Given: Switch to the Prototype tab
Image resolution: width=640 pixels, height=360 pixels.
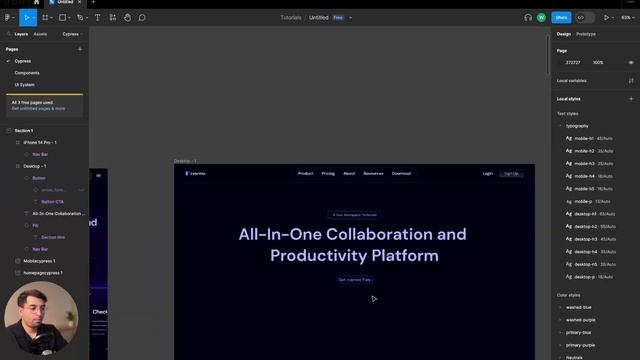Looking at the screenshot, I should tap(586, 34).
